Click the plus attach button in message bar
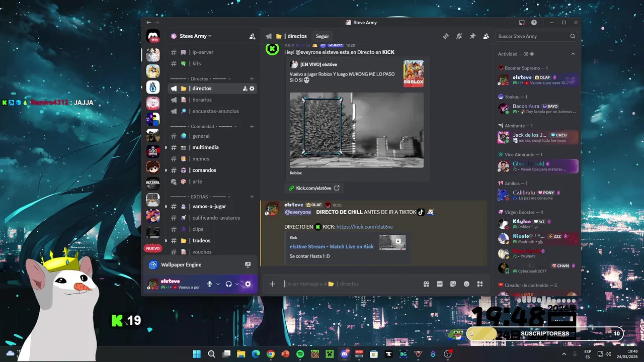644x362 pixels. (272, 284)
